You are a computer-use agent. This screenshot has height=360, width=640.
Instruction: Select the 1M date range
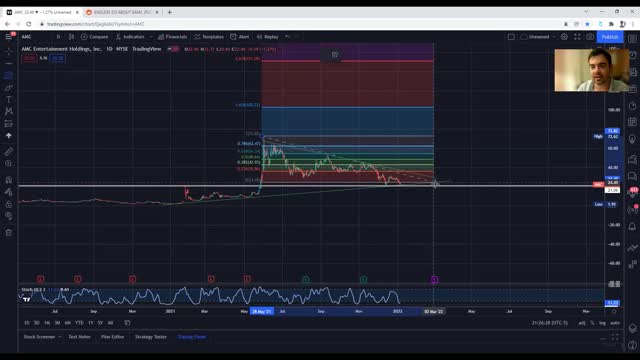click(x=47, y=323)
